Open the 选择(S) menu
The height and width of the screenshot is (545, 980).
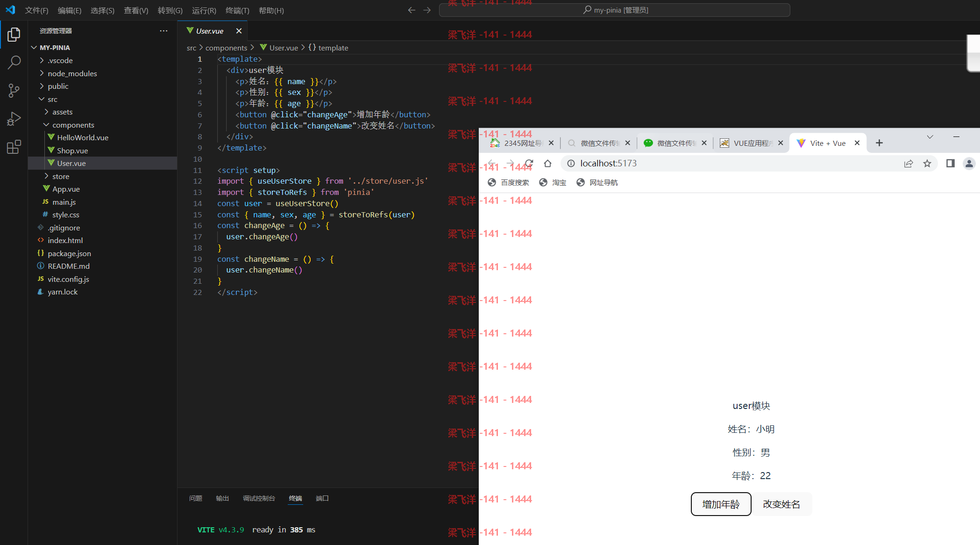(x=102, y=10)
